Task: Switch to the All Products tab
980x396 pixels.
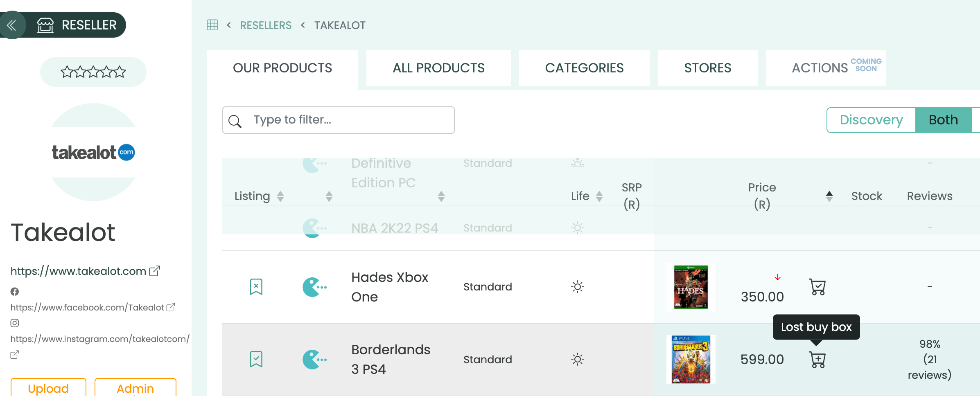Action: (x=438, y=68)
